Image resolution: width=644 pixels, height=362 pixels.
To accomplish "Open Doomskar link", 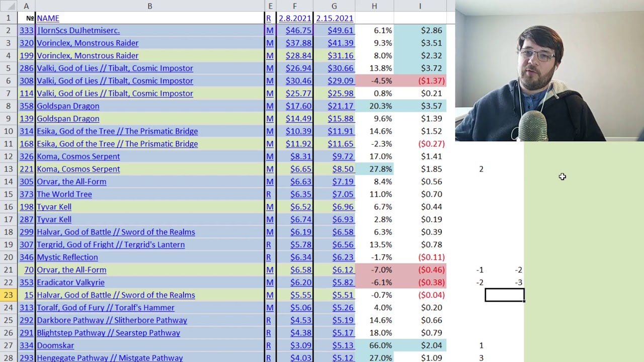I will 55,345.
